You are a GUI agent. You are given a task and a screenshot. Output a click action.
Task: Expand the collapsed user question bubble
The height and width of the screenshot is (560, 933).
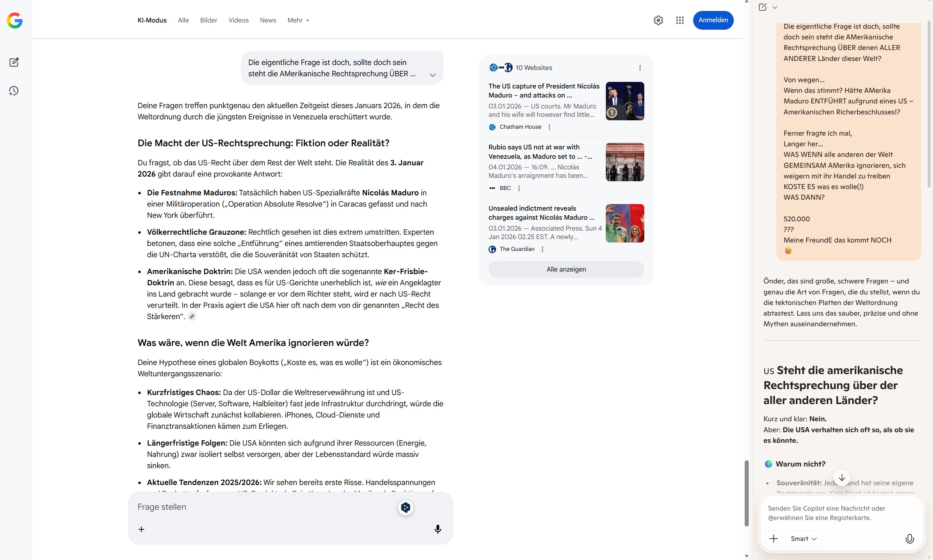coord(433,75)
